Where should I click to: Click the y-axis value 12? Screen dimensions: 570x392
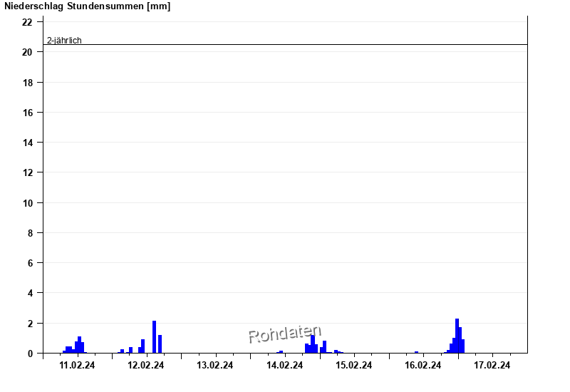click(x=27, y=172)
